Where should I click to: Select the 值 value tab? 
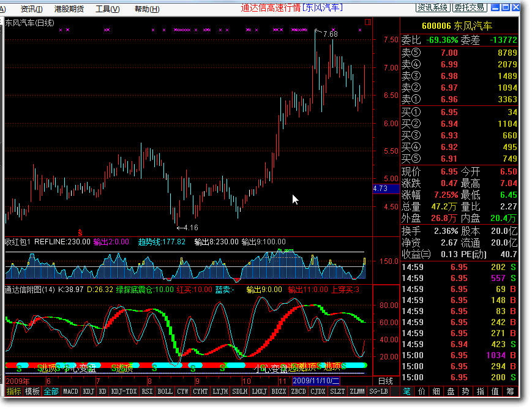[495, 391]
